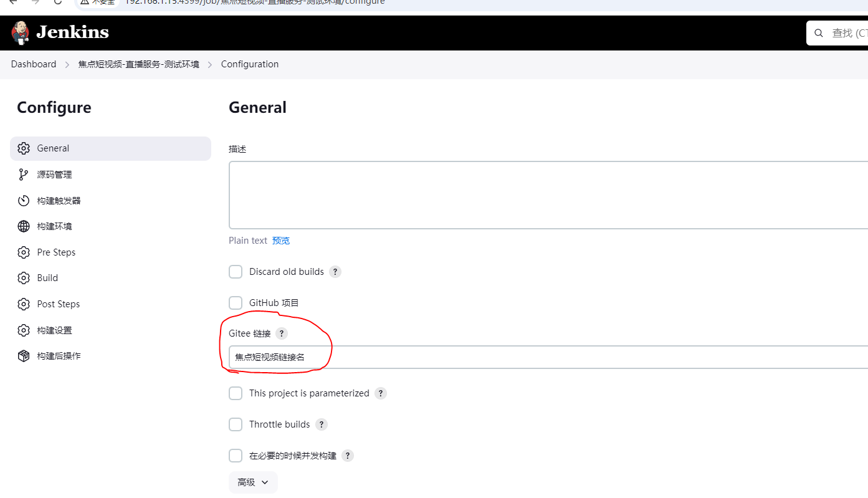Screen dimensions: 868x498
Task: Open the Gitee 链接 connection dropdown
Action: pos(548,357)
